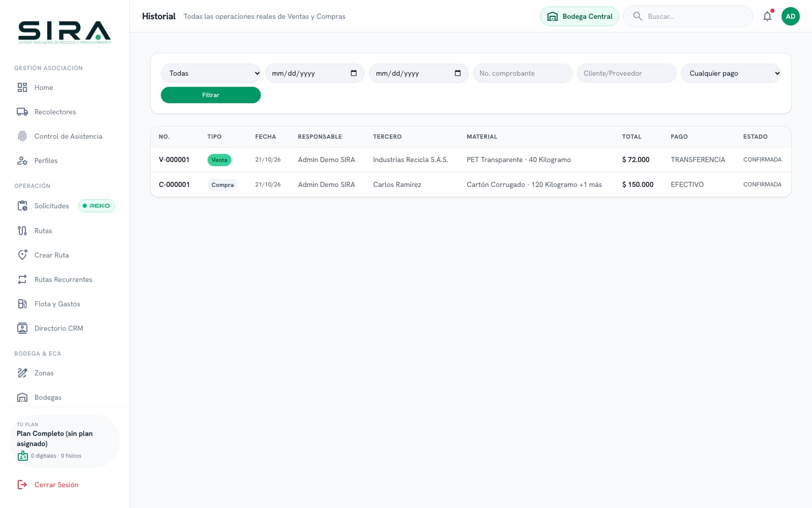Click the Cerrar Sesión logout icon
812x508 pixels.
(22, 485)
